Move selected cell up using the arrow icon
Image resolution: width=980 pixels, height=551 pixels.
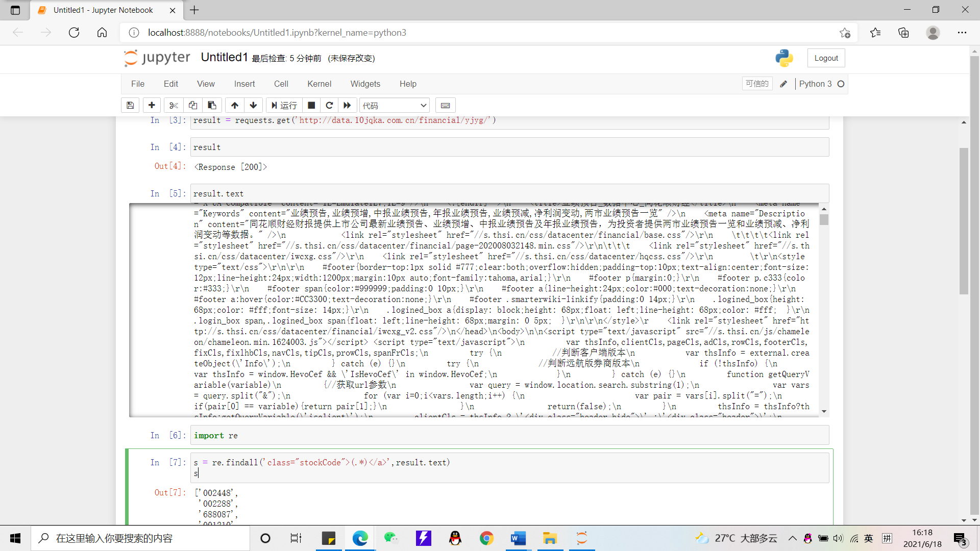pyautogui.click(x=234, y=105)
